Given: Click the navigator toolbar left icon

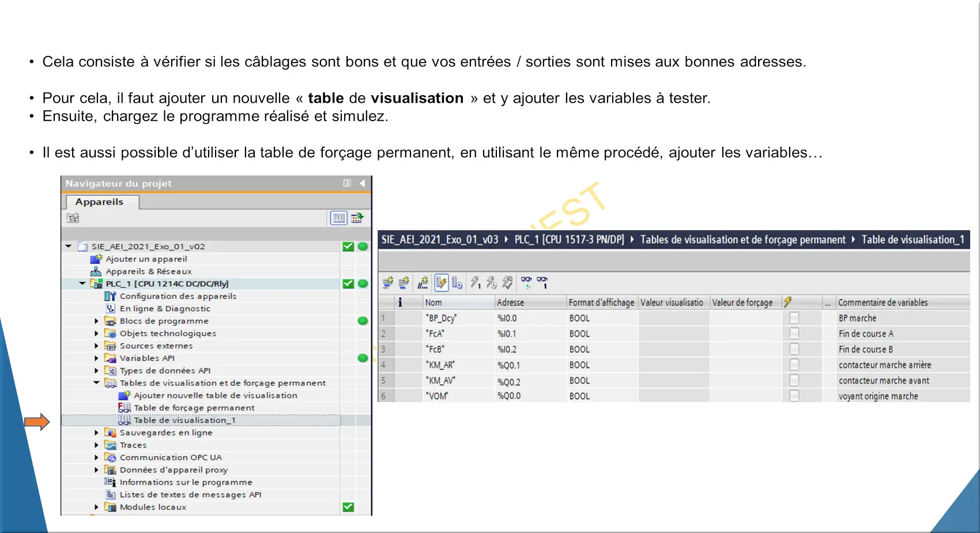Looking at the screenshot, I should (73, 218).
